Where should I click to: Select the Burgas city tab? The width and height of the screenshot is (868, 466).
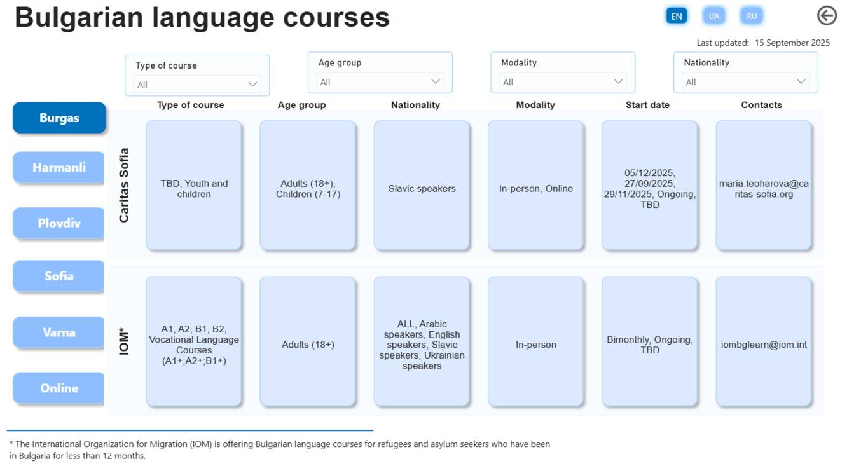[x=59, y=118]
